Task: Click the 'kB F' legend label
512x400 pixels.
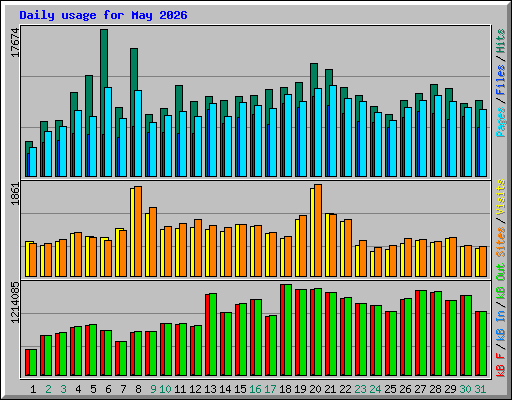Action: point(501,365)
